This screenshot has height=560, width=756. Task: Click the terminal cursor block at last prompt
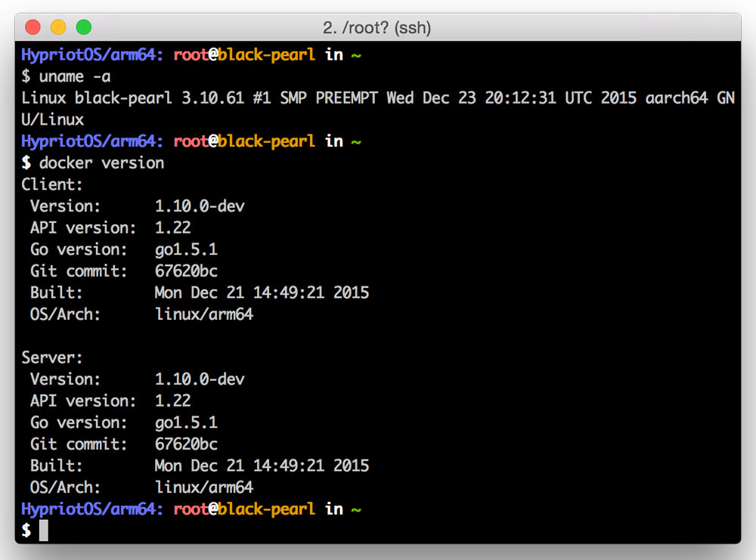coord(44,531)
